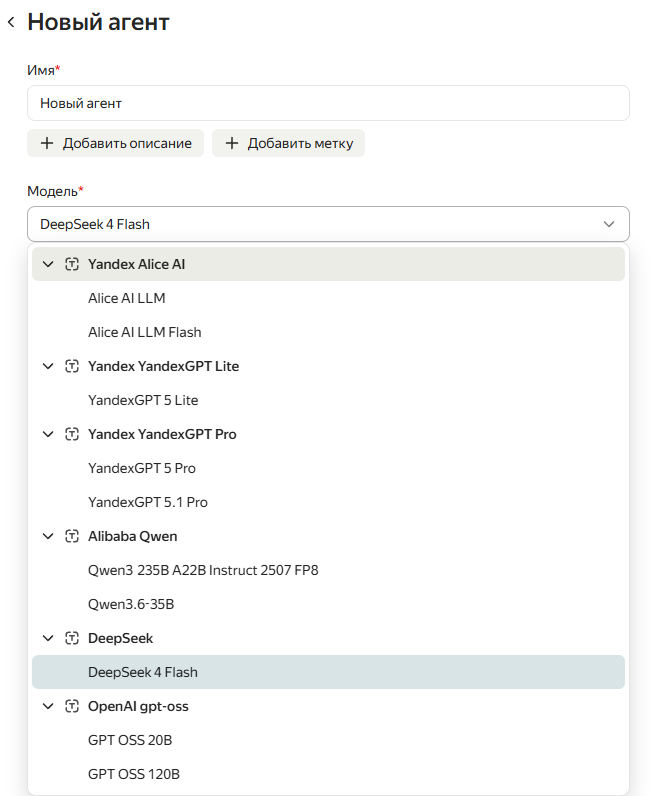Click the model icon next to Yandex YandexGPT Lite
Viewport: 653px width, 796px height.
pos(72,366)
